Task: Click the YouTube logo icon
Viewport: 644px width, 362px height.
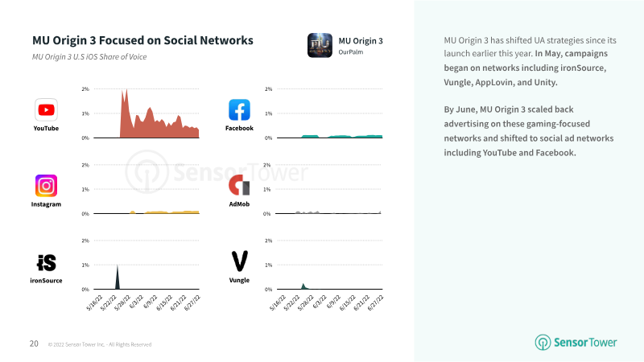Action: point(46,110)
